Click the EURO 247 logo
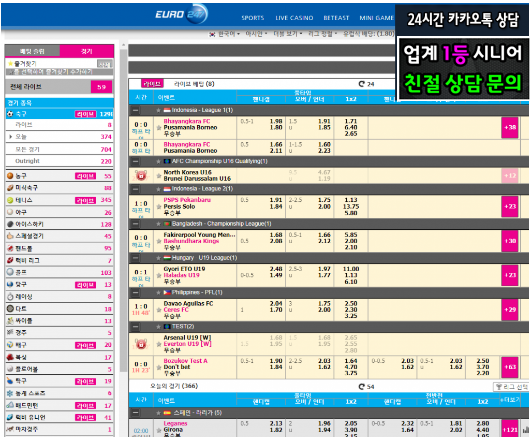This screenshot has width=531, height=437. (181, 14)
